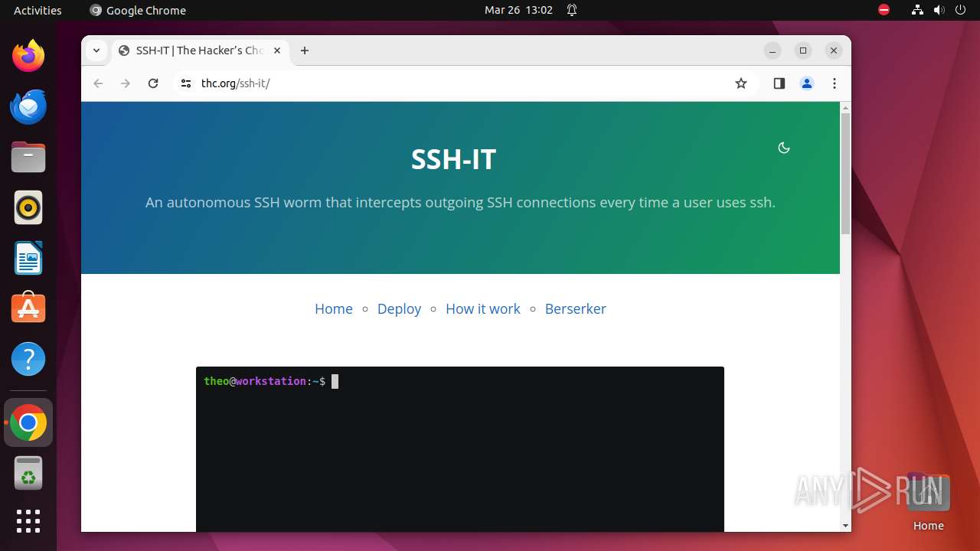Image resolution: width=980 pixels, height=551 pixels.
Task: Open the Trash dock icon
Action: 28,473
